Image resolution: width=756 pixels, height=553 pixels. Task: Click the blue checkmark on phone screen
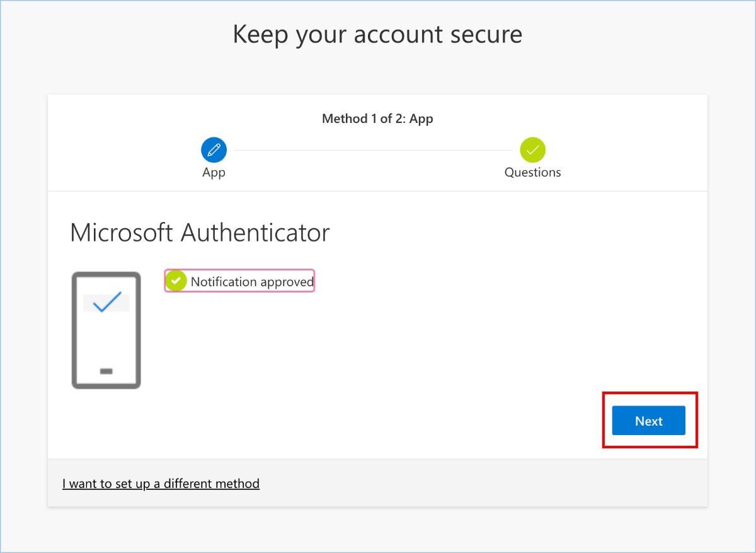[106, 302]
